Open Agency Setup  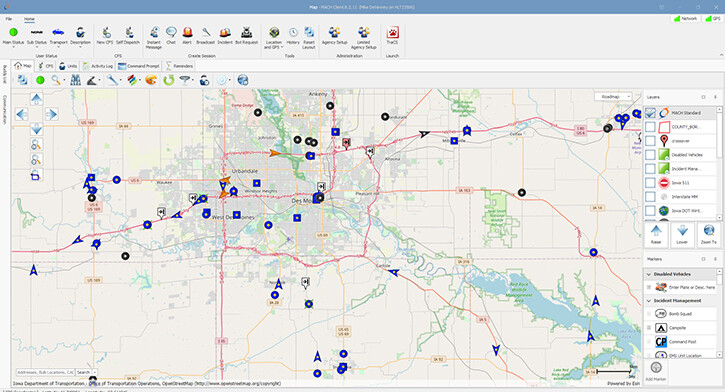click(334, 36)
